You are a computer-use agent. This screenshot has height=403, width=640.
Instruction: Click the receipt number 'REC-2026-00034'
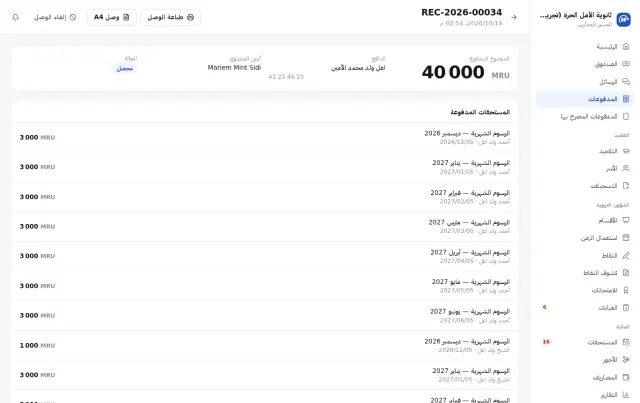click(462, 12)
